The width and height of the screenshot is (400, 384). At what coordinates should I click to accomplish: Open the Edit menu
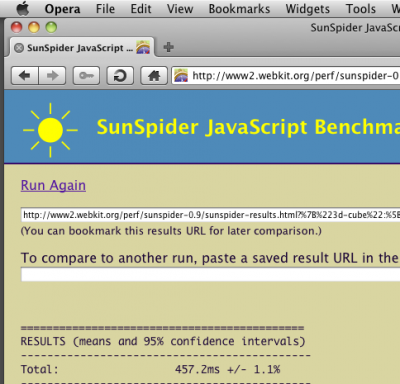click(141, 9)
